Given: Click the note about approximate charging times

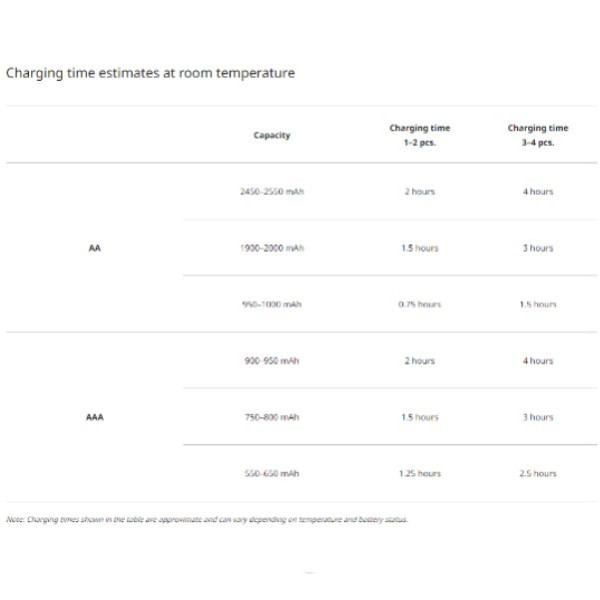Looking at the screenshot, I should click(207, 519).
